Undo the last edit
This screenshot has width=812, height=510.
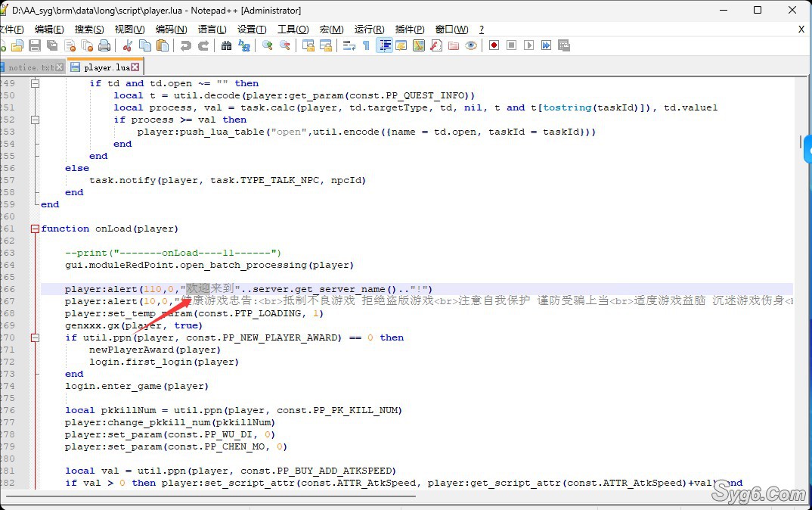point(185,45)
